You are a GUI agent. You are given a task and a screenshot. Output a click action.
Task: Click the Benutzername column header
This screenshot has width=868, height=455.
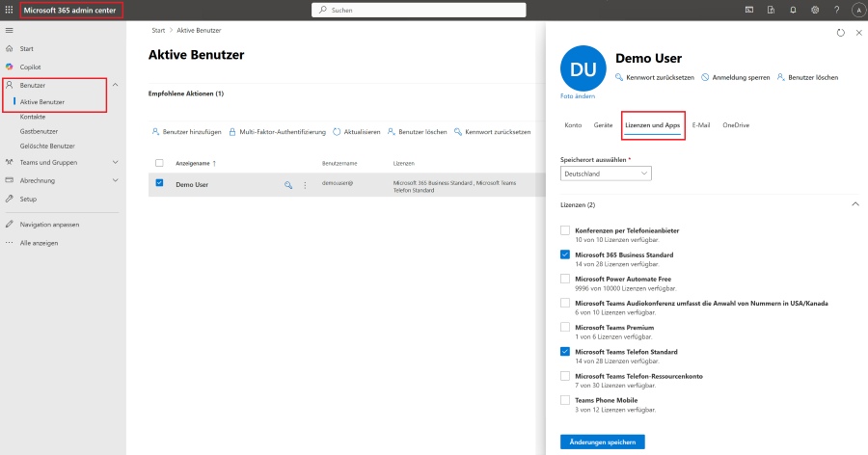tap(339, 163)
